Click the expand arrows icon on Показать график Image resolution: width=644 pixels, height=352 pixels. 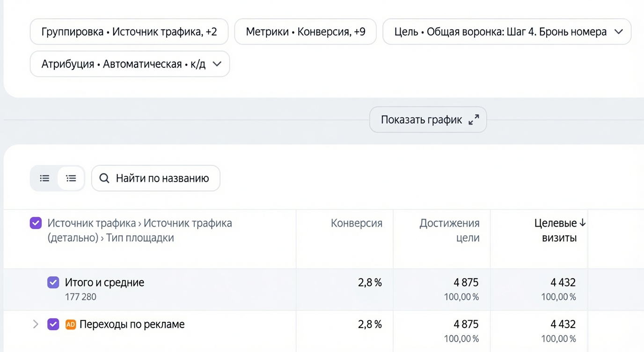click(x=474, y=120)
